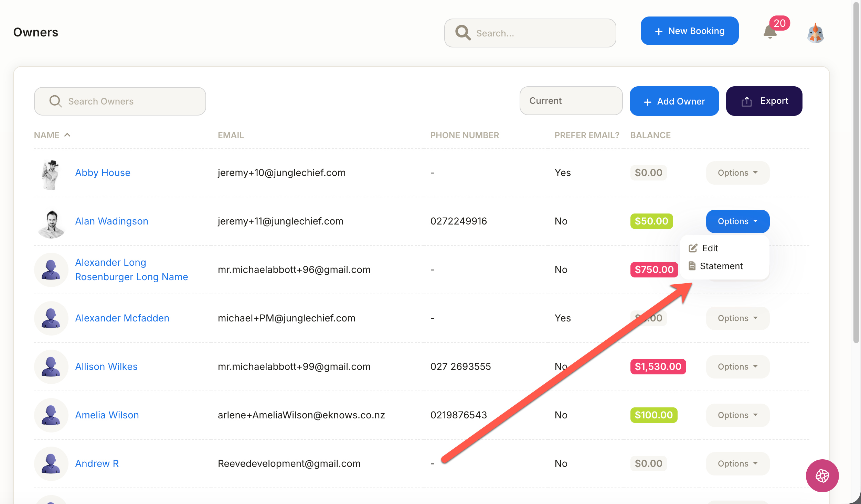
Task: Collapse the Options menu for Alan Wadingson
Action: [737, 221]
